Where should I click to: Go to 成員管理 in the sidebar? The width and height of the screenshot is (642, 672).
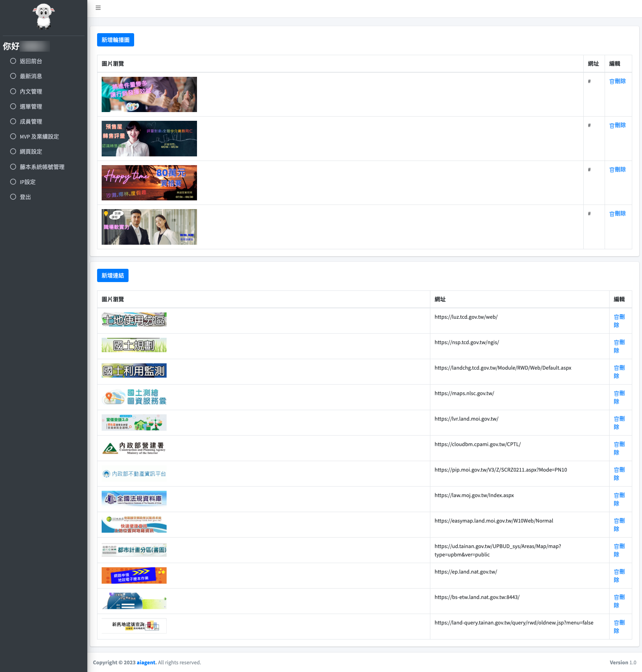point(31,121)
